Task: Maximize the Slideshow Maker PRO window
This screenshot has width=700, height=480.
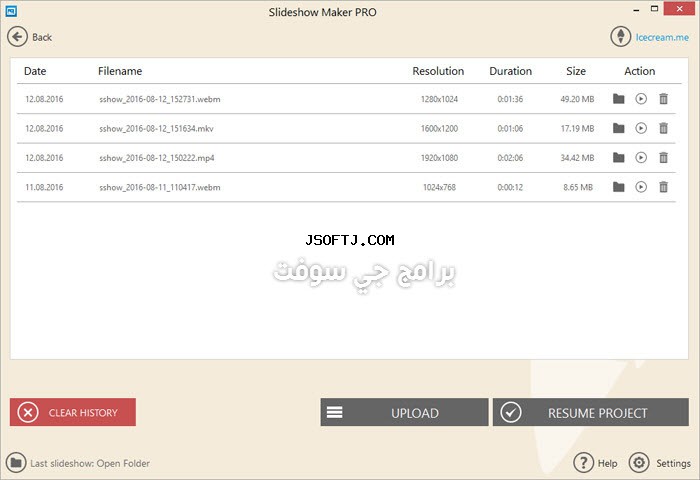Action: click(654, 8)
